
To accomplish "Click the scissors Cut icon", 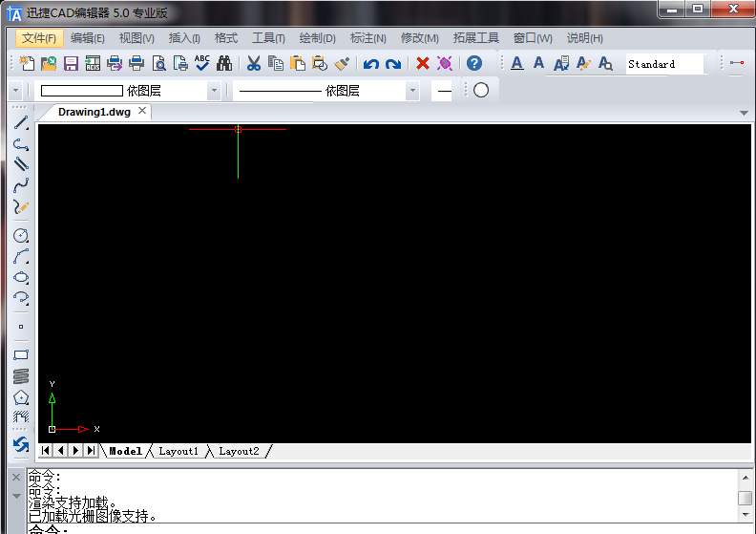I will (x=254, y=63).
